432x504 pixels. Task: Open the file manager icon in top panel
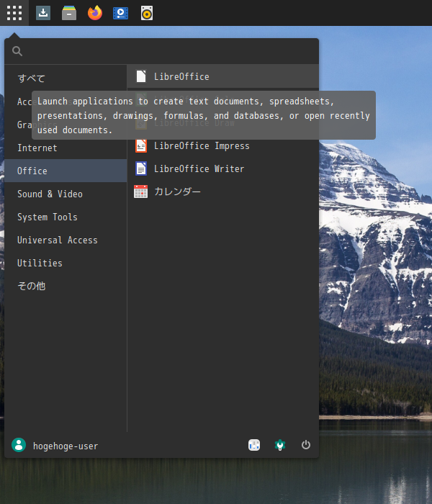(69, 13)
